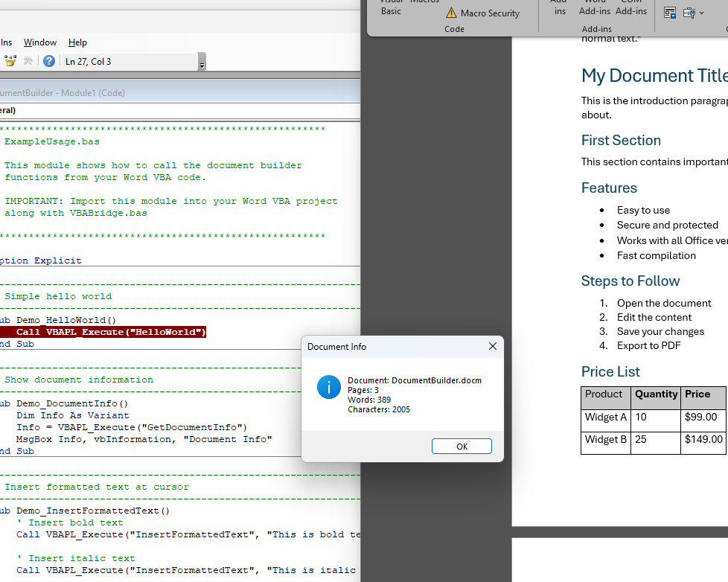
Task: Open the Help menu
Action: [77, 42]
